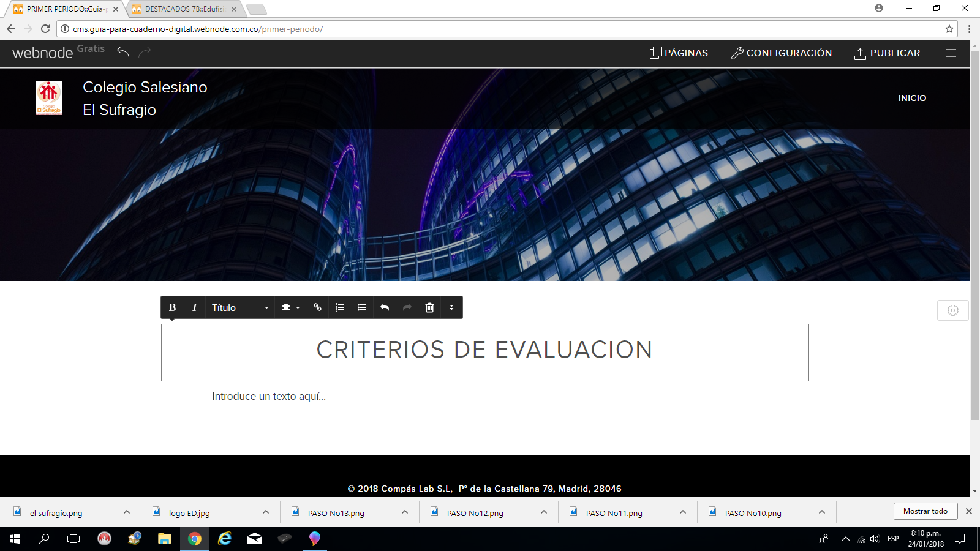Open the Webnode hamburger menu
The width and height of the screenshot is (980, 551).
tap(951, 53)
